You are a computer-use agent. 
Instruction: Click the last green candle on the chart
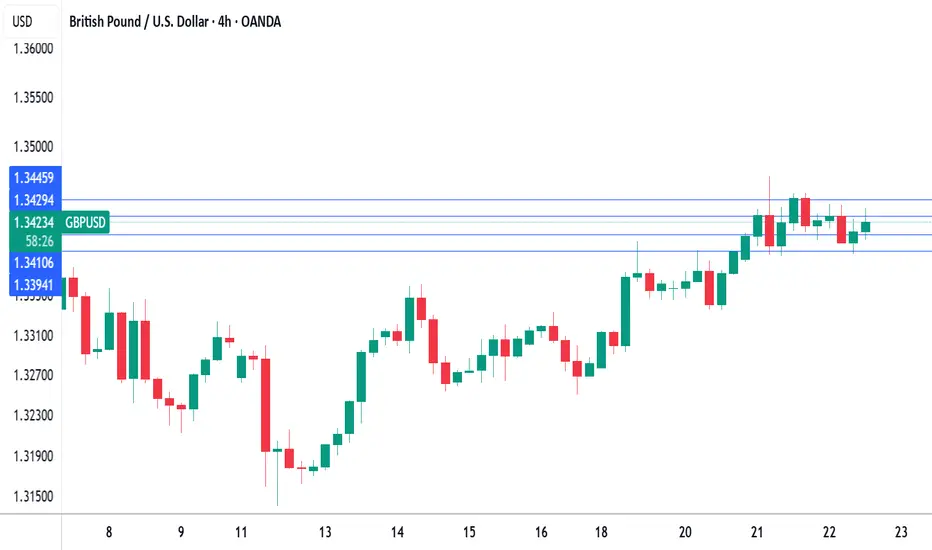tap(865, 227)
